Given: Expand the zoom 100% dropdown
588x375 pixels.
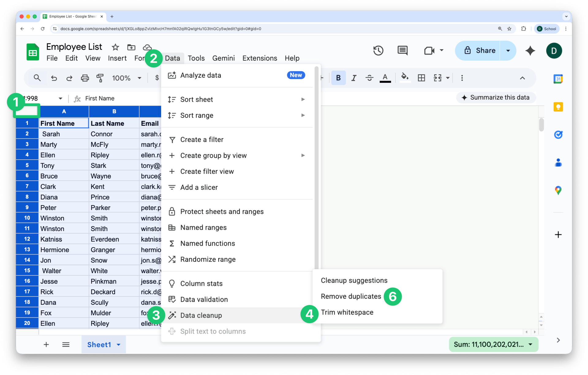Looking at the screenshot, I should click(139, 78).
